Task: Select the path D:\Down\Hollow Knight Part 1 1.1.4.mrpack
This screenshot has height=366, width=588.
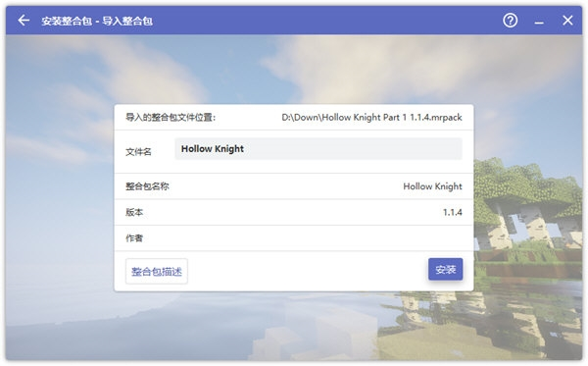Action: [x=371, y=118]
